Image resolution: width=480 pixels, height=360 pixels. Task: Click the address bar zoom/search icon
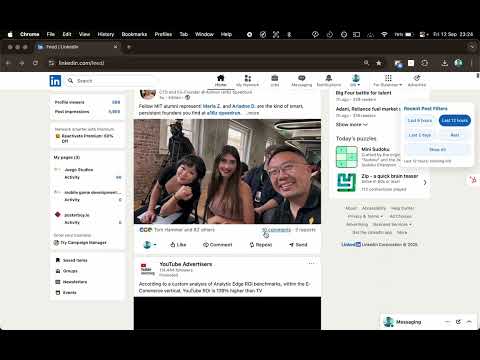pos(366,63)
